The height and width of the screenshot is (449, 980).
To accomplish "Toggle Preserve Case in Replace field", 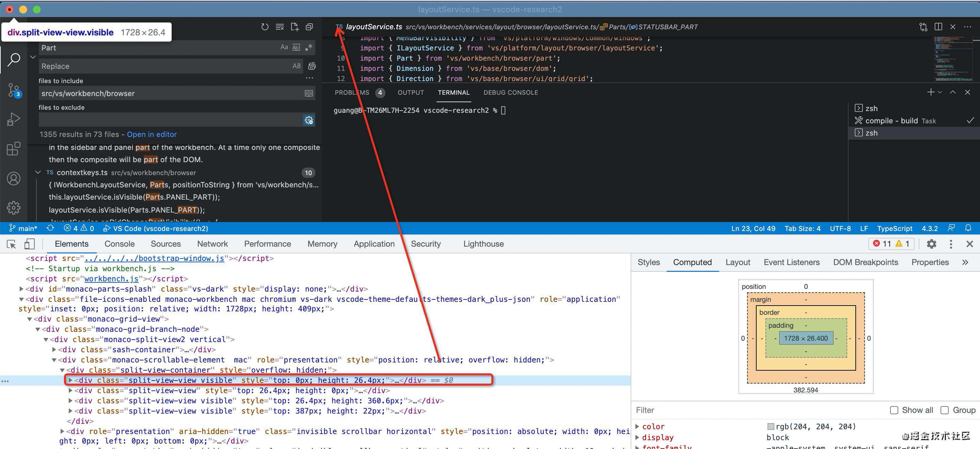I will (x=297, y=66).
